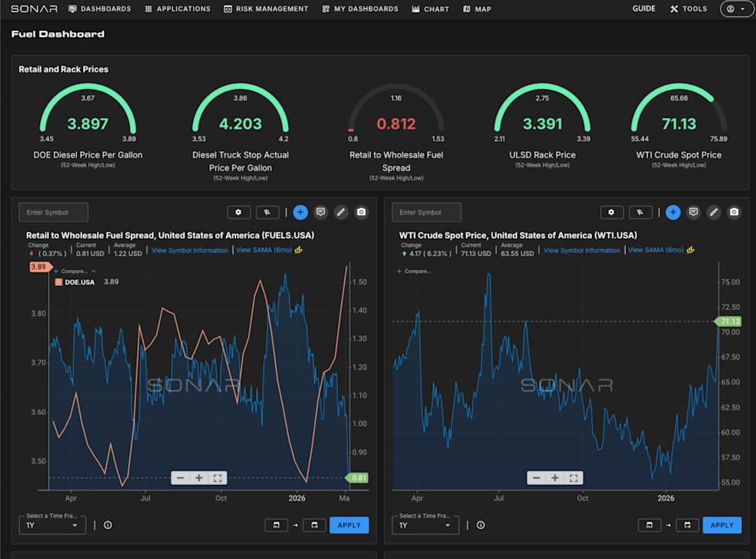Click the zoom-out minus control on WTI chart
The height and width of the screenshot is (559, 756).
536,477
